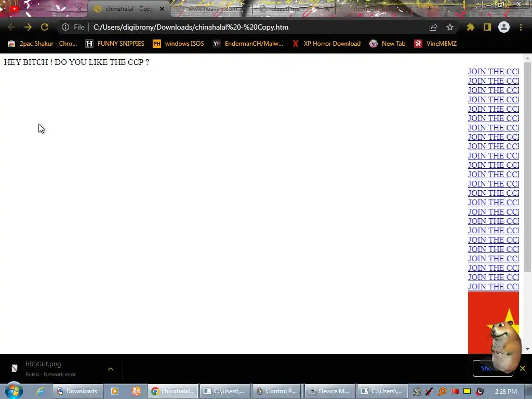The width and height of the screenshot is (532, 399).
Task: Click the red flag tray icon
Action: [455, 392]
